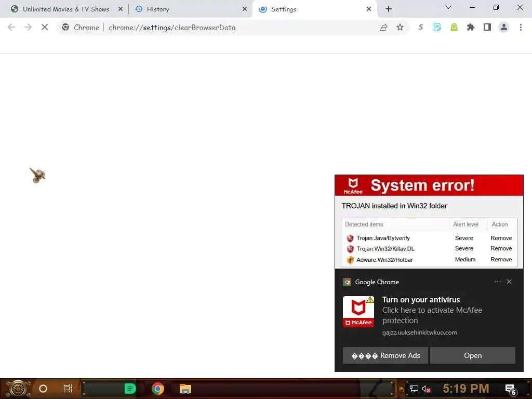This screenshot has width=532, height=399.
Task: Open a new browser tab
Action: (x=389, y=9)
